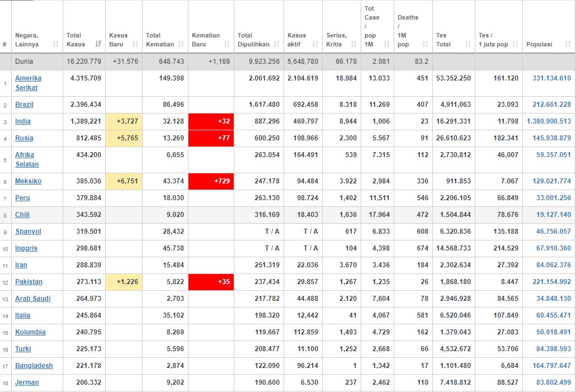The image size is (576, 392).
Task: Select Meksiko red new deaths cell +729
Action: [211, 182]
